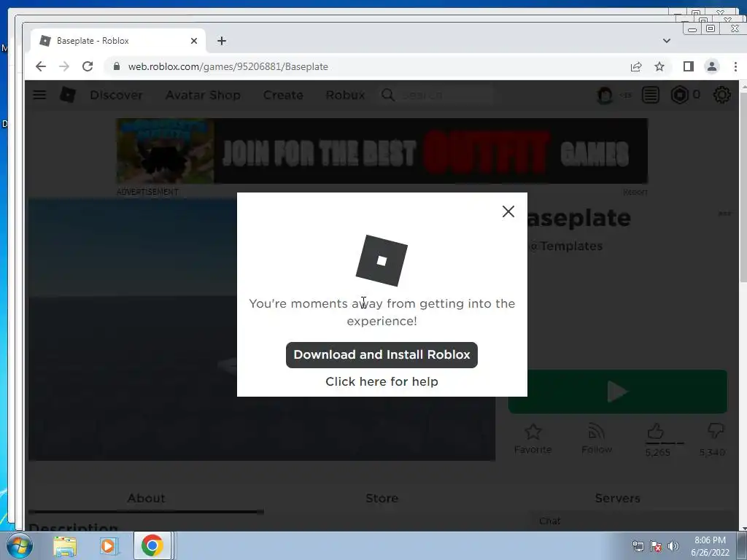The image size is (747, 560).
Task: Click the Templates creator link
Action: (567, 246)
